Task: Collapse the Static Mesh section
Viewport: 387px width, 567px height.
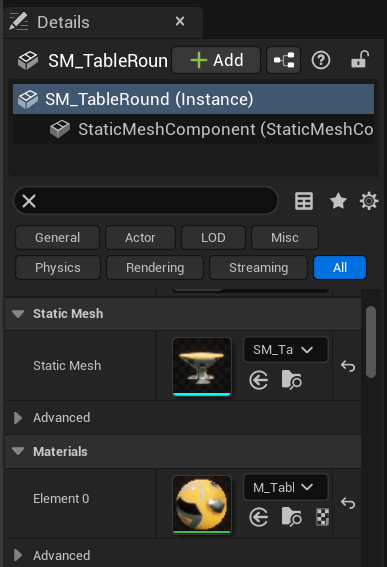Action: coord(18,314)
